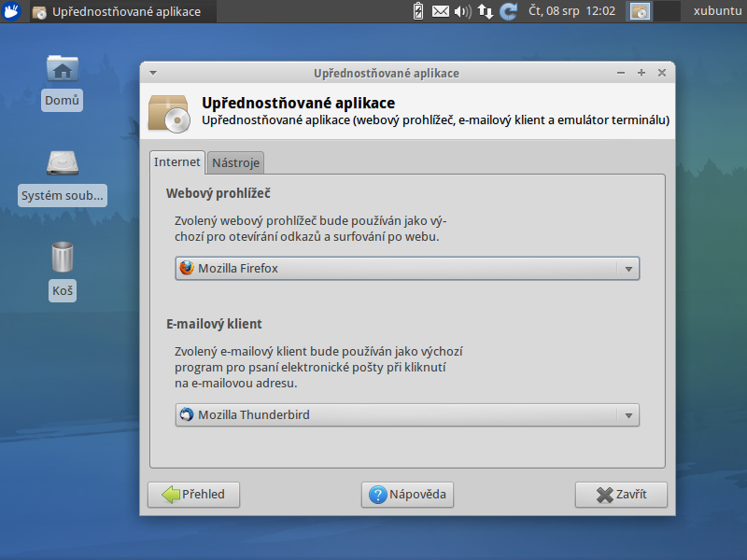Click the Zavřít button
This screenshot has height=560, width=747.
point(620,495)
